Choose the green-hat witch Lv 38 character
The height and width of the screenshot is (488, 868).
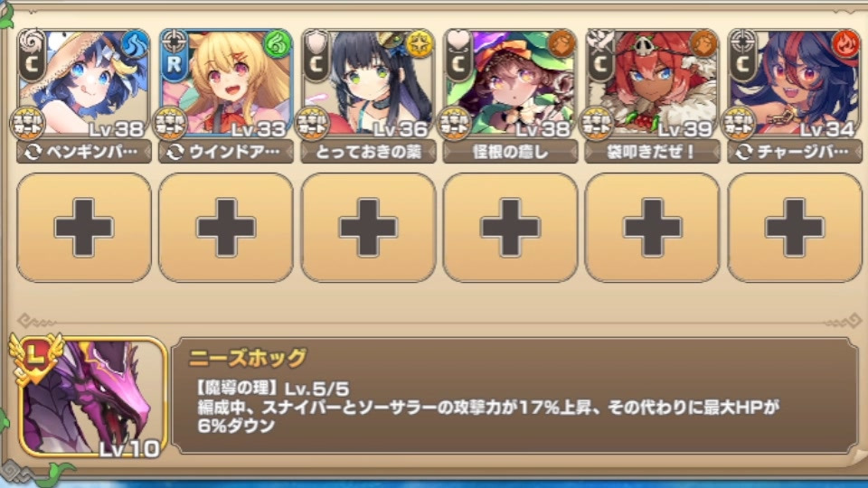(510, 82)
